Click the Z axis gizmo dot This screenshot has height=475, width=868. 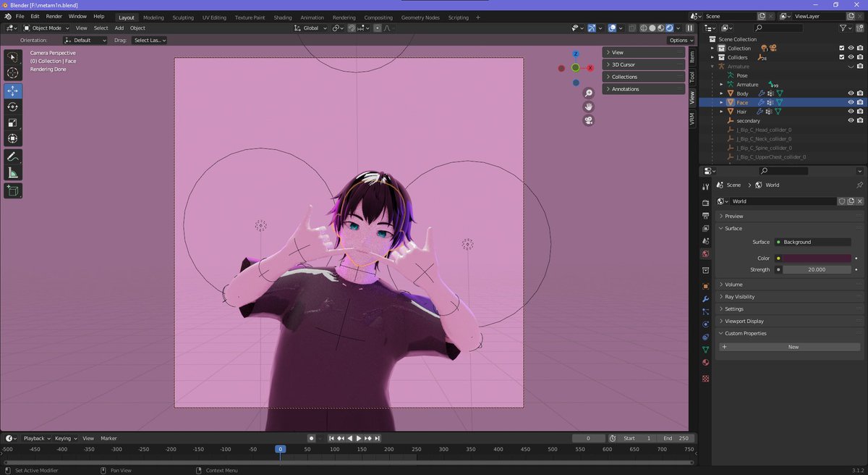point(576,54)
